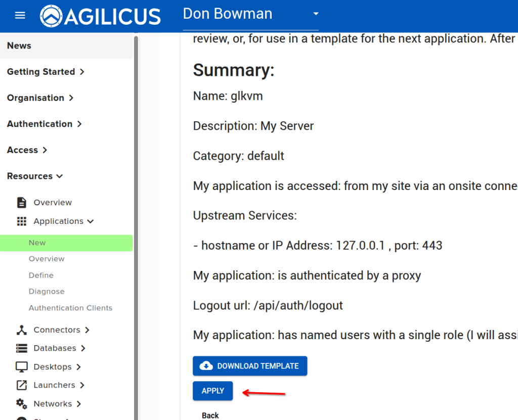Click the Connectors node icon
This screenshot has height=420, width=518.
coord(22,330)
